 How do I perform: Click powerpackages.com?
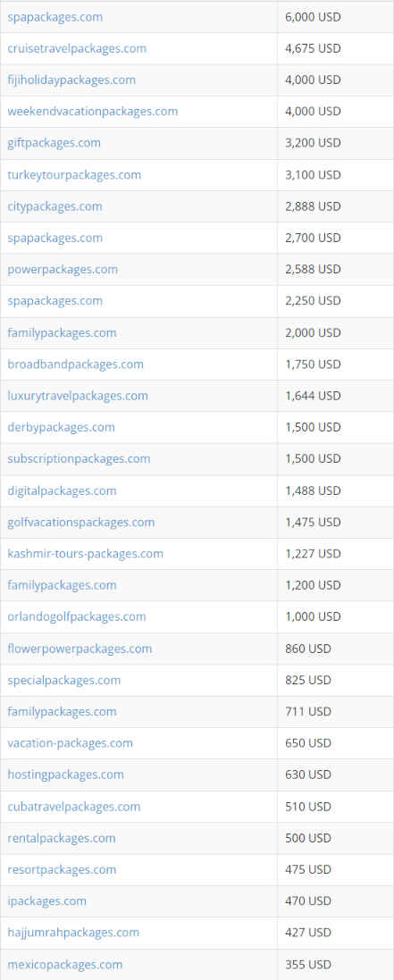coord(63,270)
